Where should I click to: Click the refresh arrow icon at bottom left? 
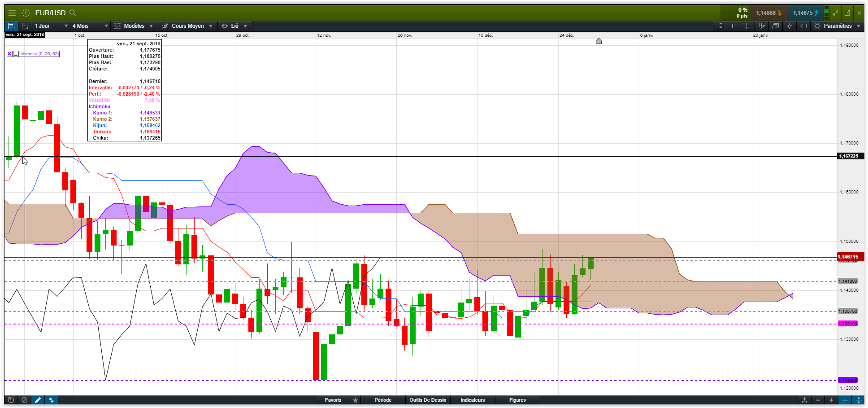coord(11,400)
